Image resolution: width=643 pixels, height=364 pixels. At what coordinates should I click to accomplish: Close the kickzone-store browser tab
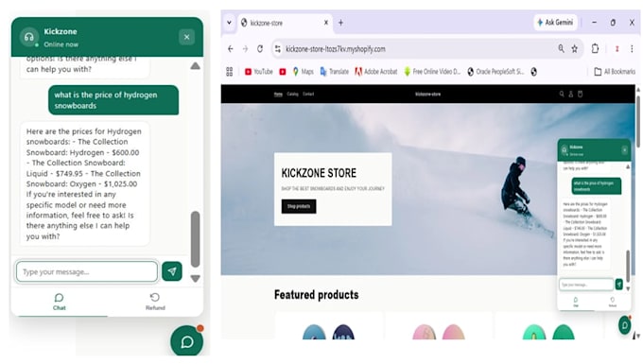[326, 23]
